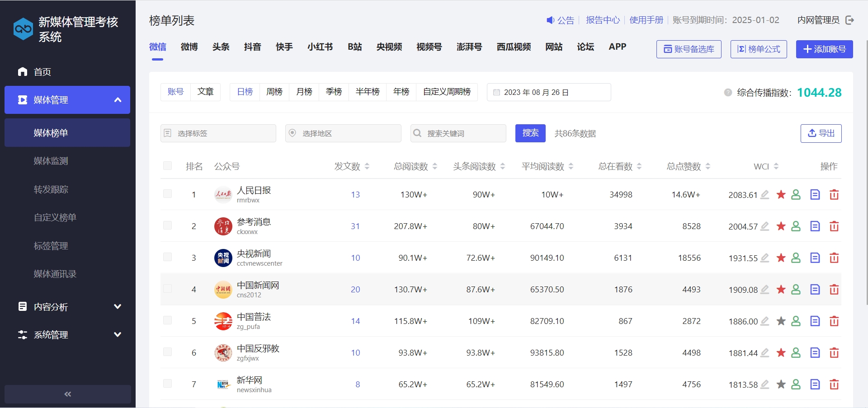Screen dimensions: 868x408
Task: Check the checkbox for 新华网 row
Action: click(168, 384)
